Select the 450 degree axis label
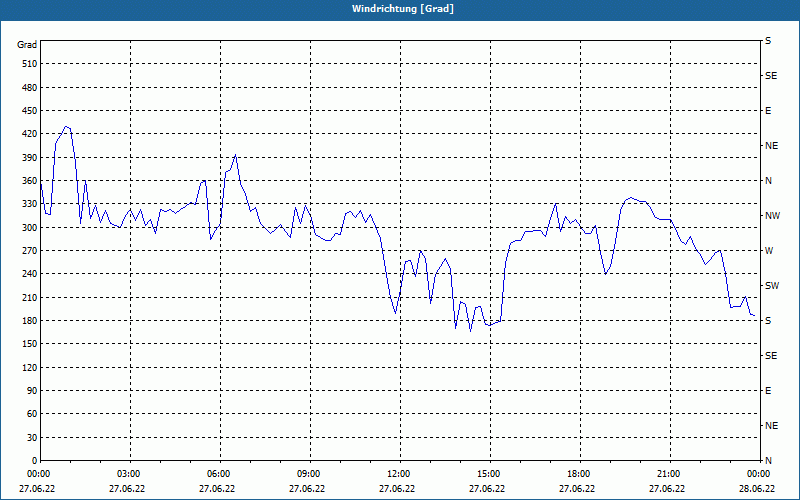The image size is (800, 500). click(x=30, y=111)
